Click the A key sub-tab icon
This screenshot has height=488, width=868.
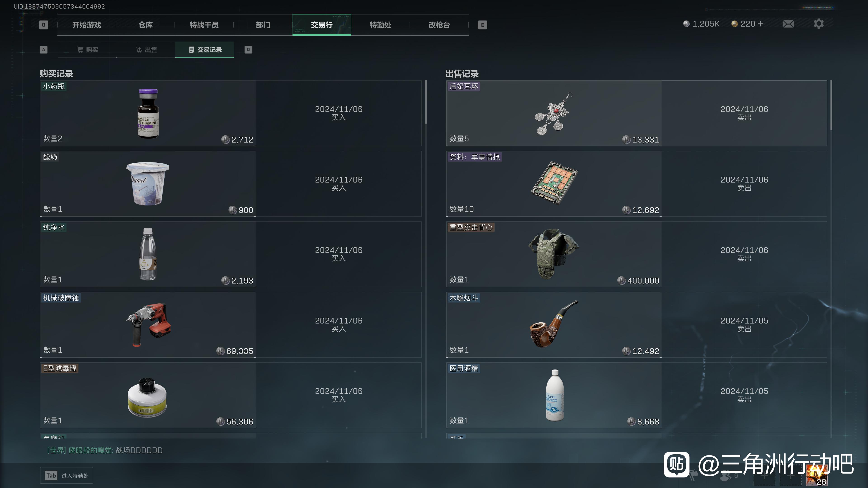[43, 50]
